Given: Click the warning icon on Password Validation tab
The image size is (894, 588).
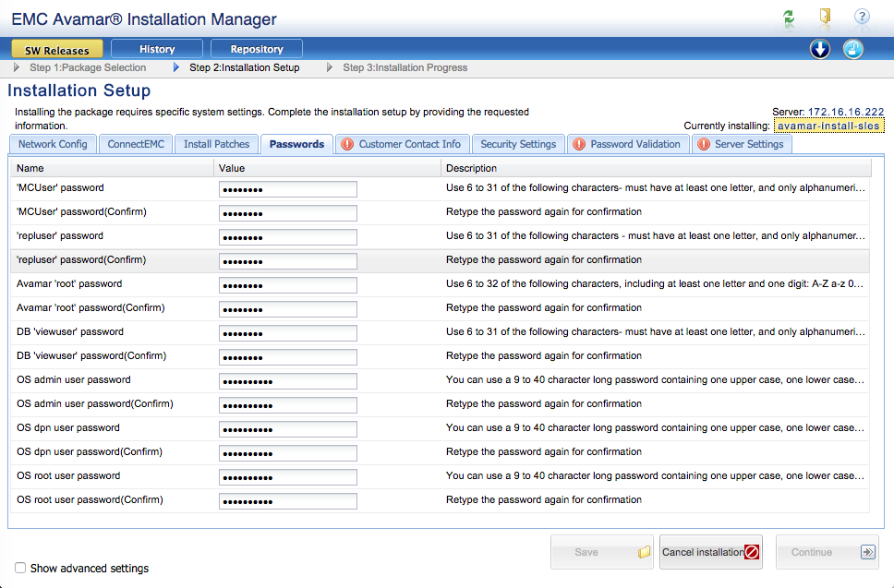Looking at the screenshot, I should (x=579, y=144).
